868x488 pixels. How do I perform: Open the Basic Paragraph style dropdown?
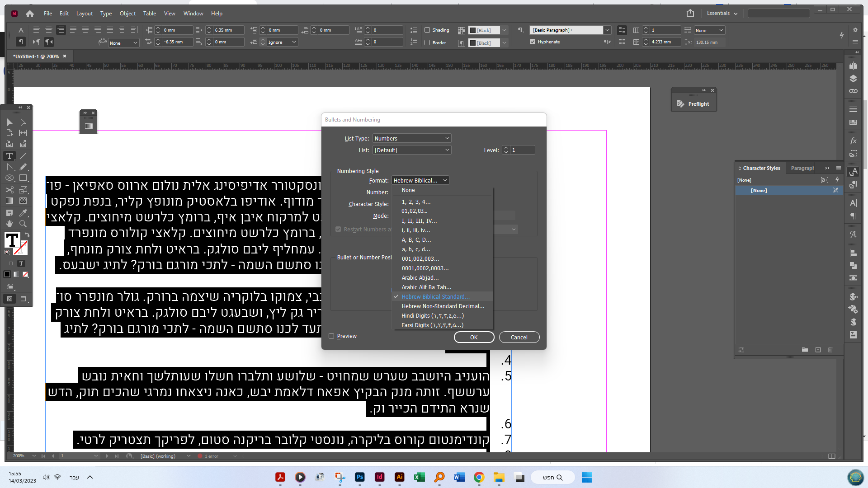607,30
